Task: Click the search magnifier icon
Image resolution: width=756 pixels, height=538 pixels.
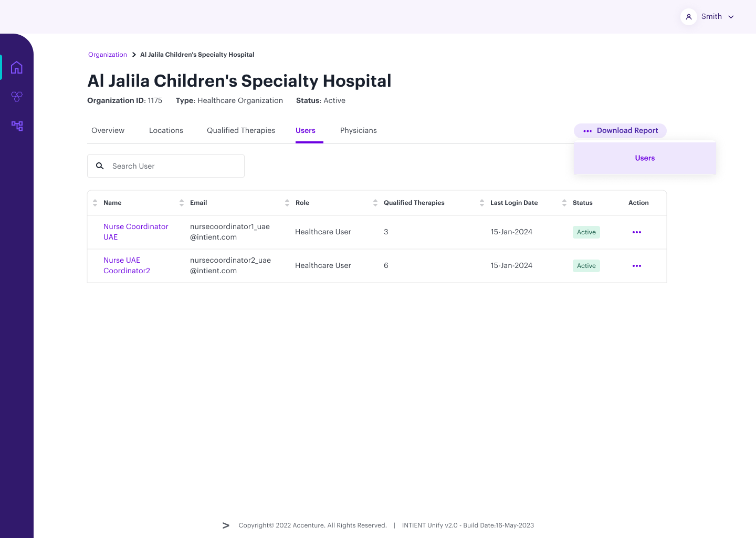Action: [100, 166]
